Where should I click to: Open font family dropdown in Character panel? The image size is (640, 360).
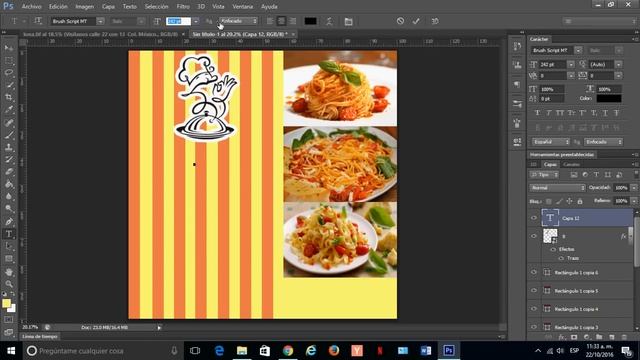pyautogui.click(x=578, y=50)
